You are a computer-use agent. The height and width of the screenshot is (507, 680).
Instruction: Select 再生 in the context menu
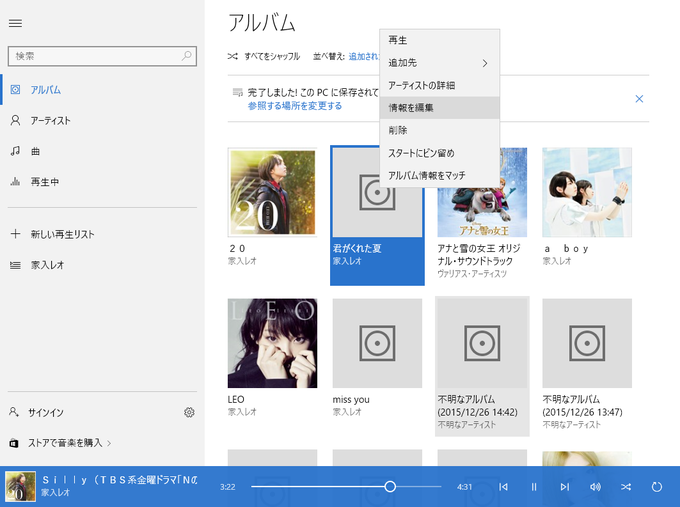pyautogui.click(x=440, y=40)
